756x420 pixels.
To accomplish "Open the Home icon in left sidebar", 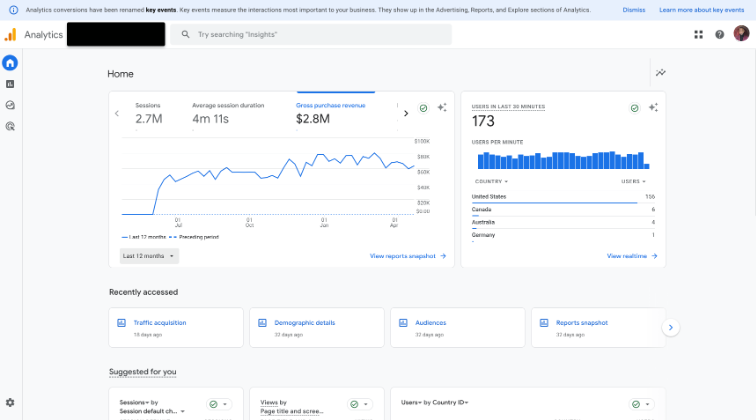I will coord(10,63).
